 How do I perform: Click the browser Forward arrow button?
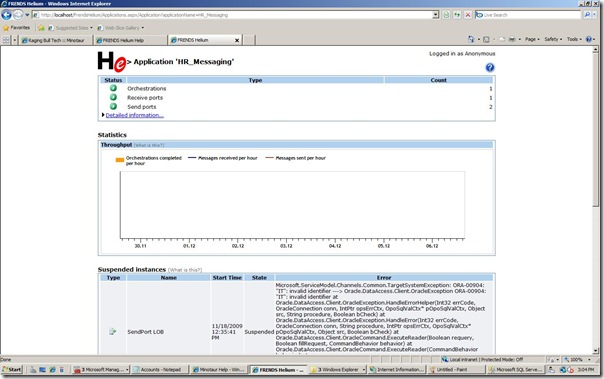click(x=18, y=15)
